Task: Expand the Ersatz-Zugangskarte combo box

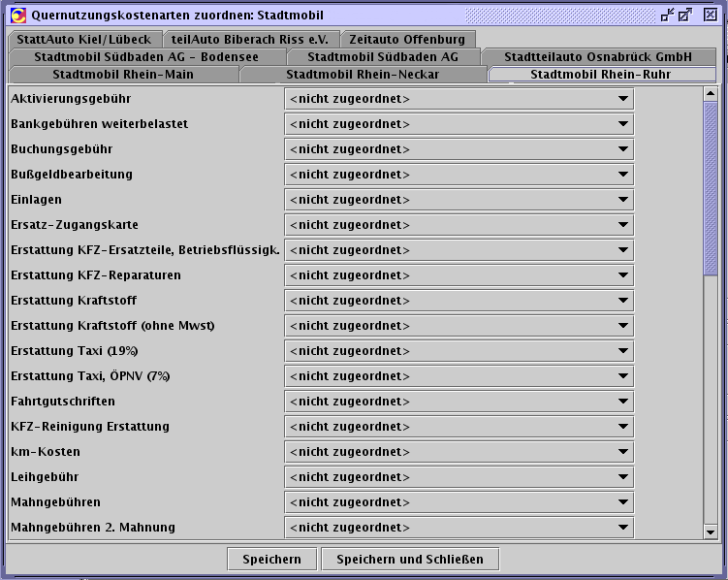Action: 459,225
